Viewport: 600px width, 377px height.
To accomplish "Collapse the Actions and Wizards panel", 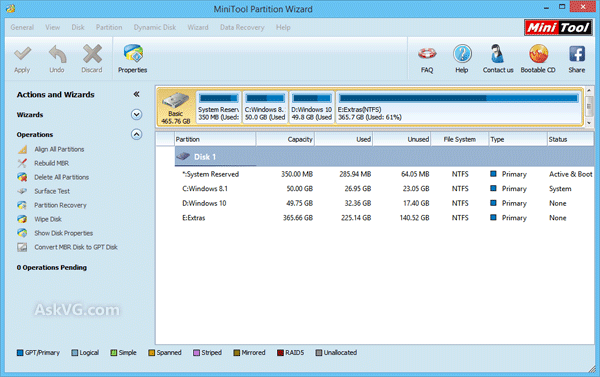I will coord(136,94).
